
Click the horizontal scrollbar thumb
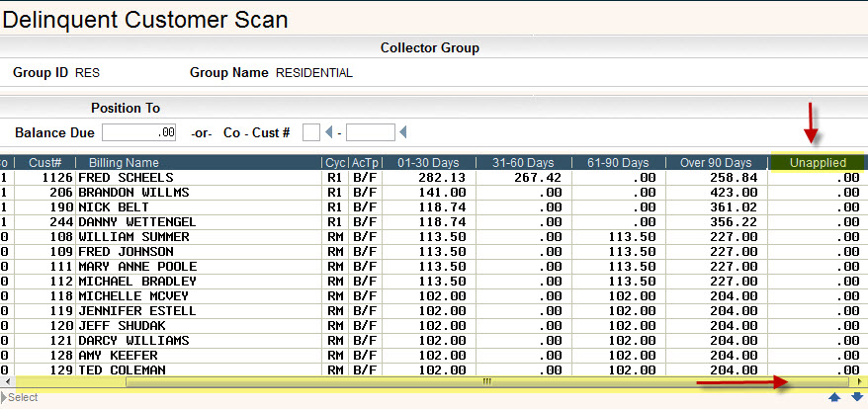tap(487, 382)
